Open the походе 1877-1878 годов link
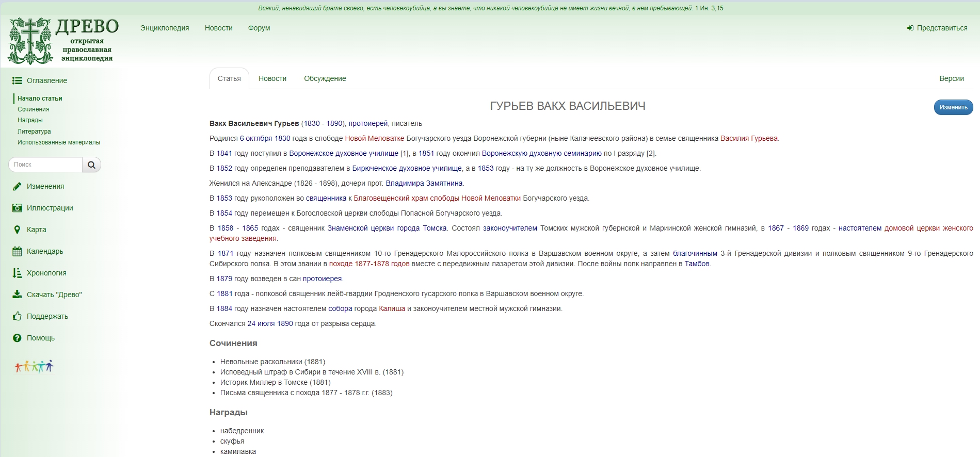Image resolution: width=980 pixels, height=457 pixels. pyautogui.click(x=369, y=264)
